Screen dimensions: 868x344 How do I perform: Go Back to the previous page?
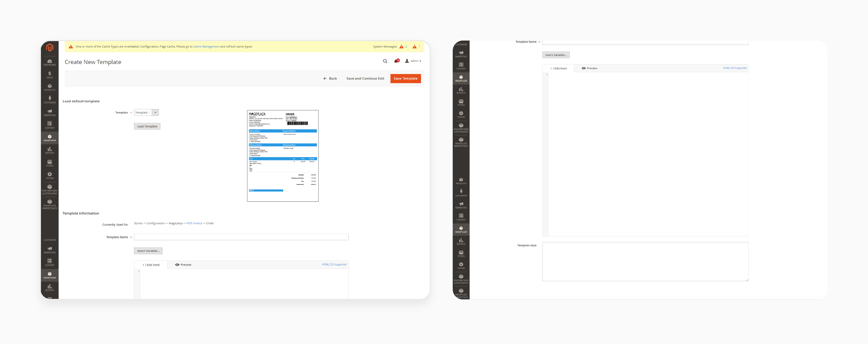[x=330, y=79]
